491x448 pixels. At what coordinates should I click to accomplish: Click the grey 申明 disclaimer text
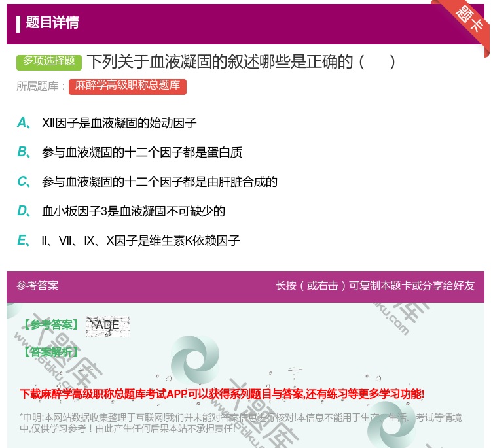[240, 422]
